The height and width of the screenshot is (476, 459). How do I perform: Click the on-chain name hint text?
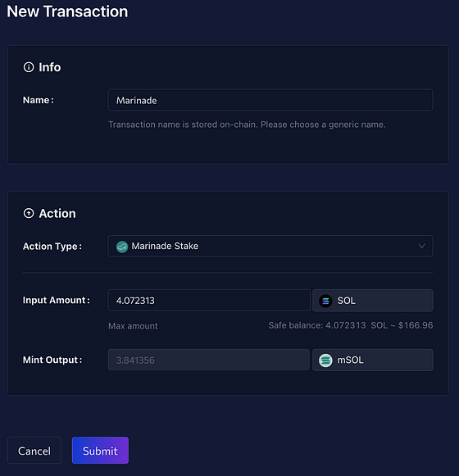point(247,125)
